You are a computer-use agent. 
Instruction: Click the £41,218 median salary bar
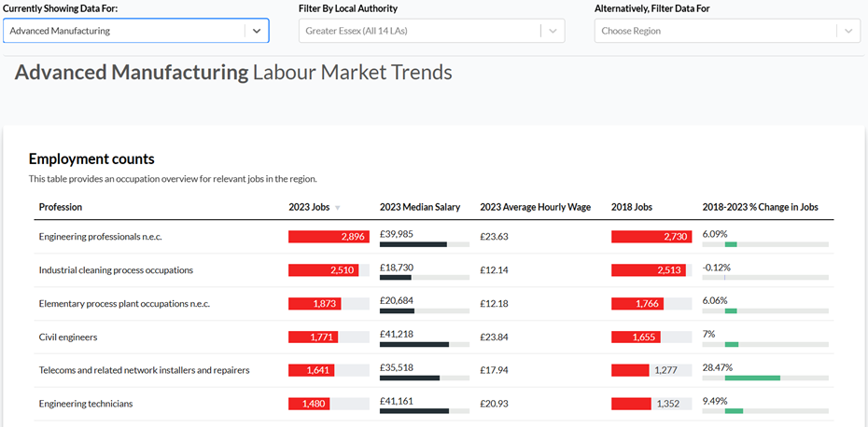tap(414, 344)
